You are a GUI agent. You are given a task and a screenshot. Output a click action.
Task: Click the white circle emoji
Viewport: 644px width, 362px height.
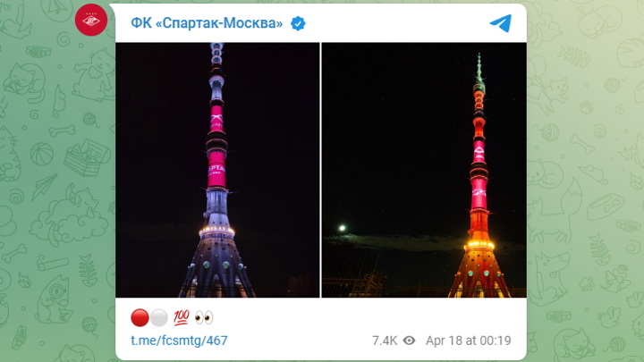[159, 317]
